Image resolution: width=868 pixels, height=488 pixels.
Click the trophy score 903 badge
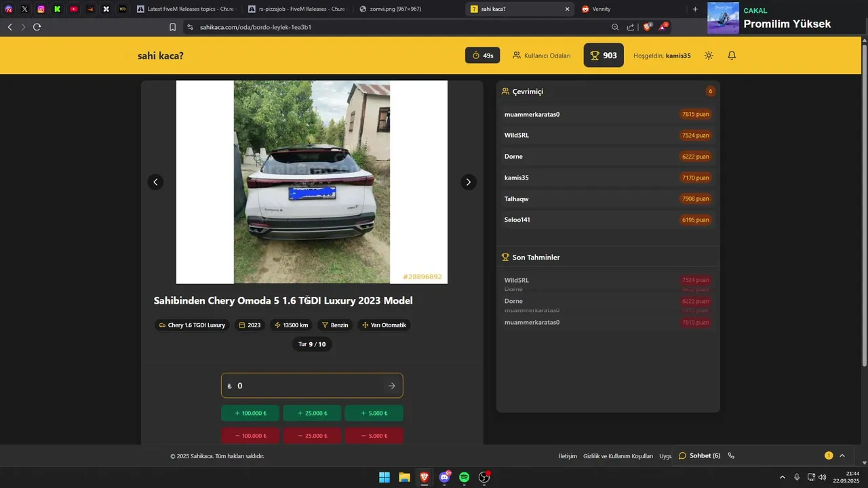[x=604, y=55]
